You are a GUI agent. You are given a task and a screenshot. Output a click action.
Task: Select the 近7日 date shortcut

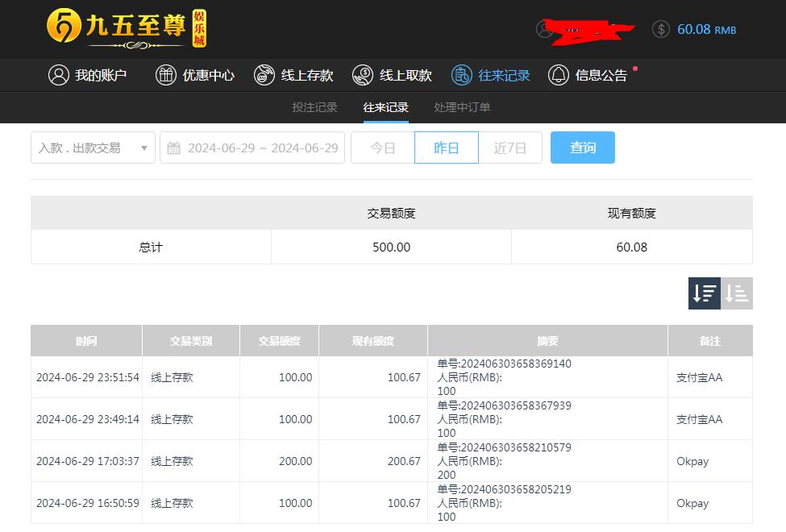click(510, 148)
